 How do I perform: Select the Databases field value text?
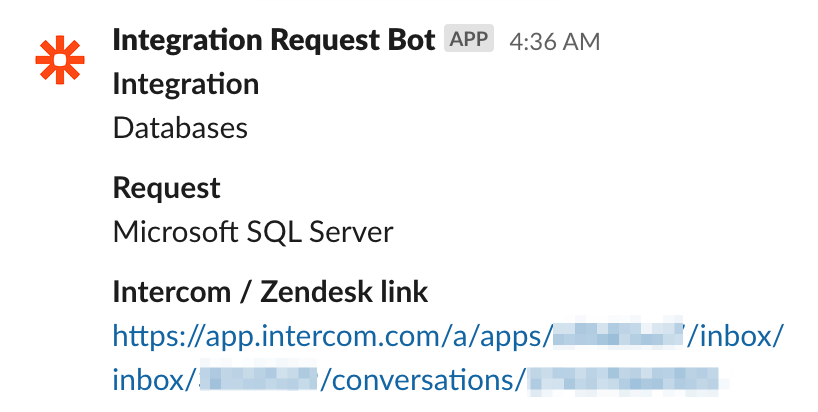(x=180, y=128)
